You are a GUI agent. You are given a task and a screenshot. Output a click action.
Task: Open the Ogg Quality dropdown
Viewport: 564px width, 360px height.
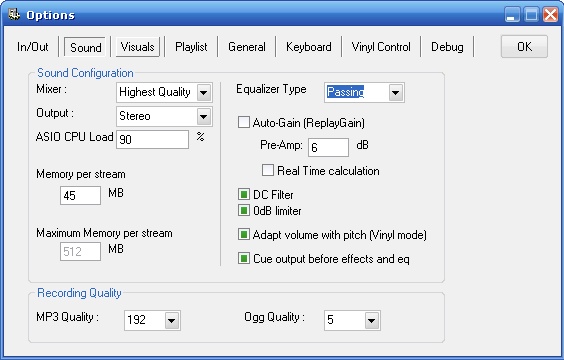pos(372,320)
